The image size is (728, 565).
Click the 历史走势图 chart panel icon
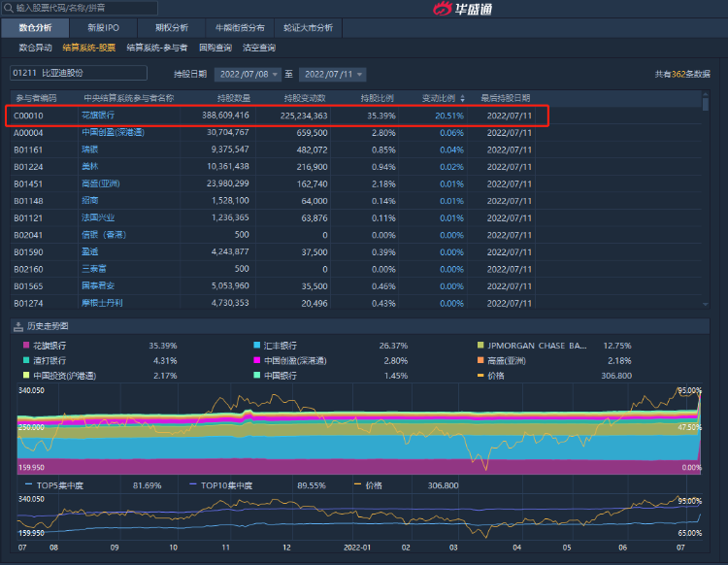coord(17,325)
